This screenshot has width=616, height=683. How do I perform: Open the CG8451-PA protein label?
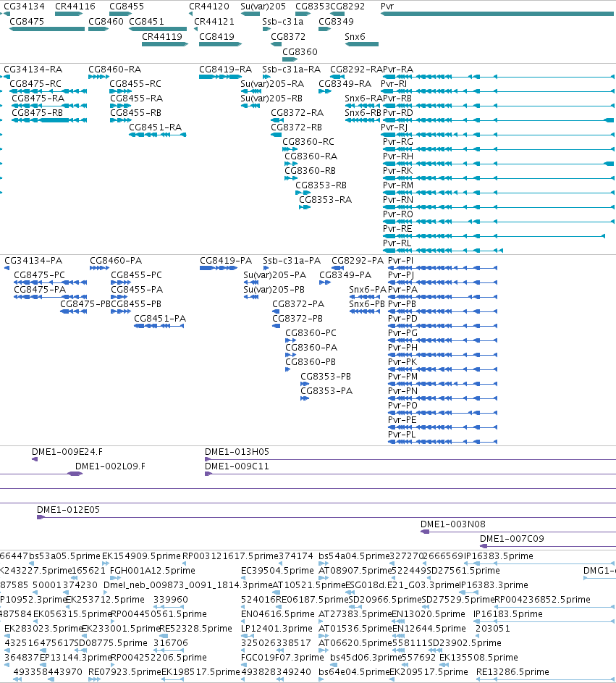point(160,319)
